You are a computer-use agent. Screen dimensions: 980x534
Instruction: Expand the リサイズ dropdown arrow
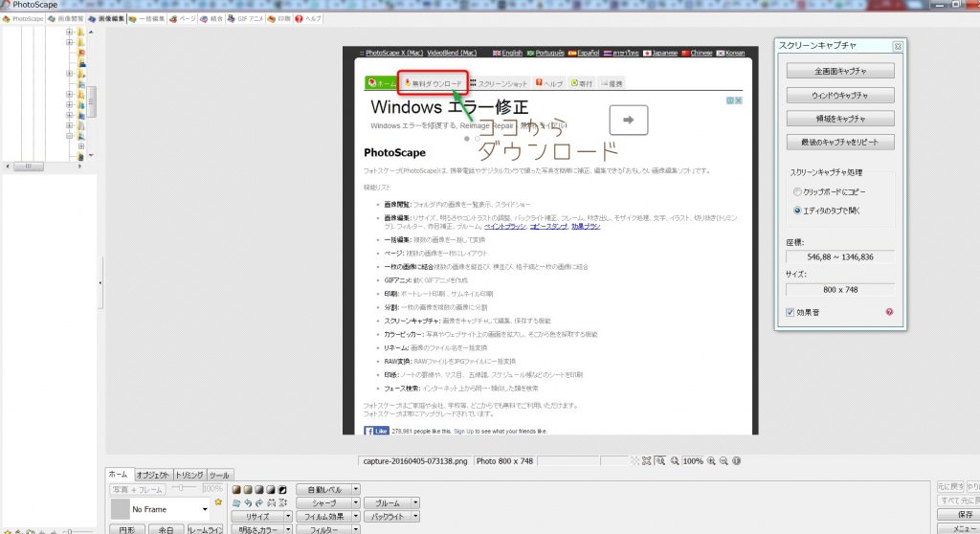click(x=288, y=516)
